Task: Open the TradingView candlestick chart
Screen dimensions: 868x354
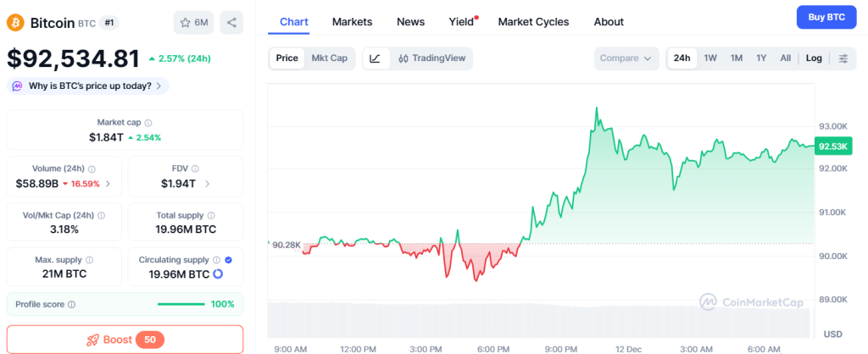Action: [431, 58]
